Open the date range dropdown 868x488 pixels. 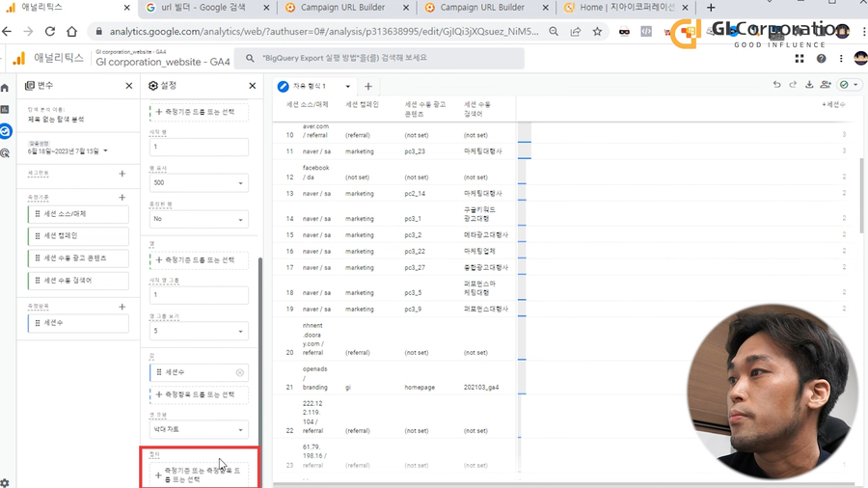(x=68, y=151)
